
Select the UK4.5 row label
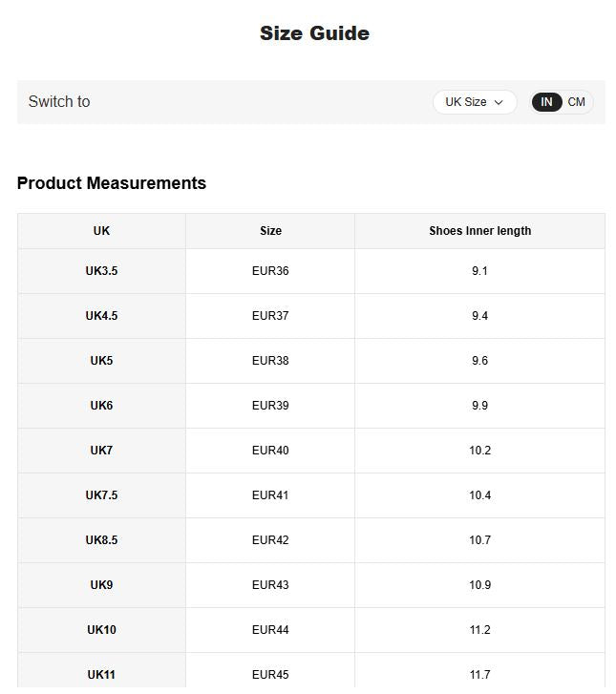pyautogui.click(x=101, y=316)
